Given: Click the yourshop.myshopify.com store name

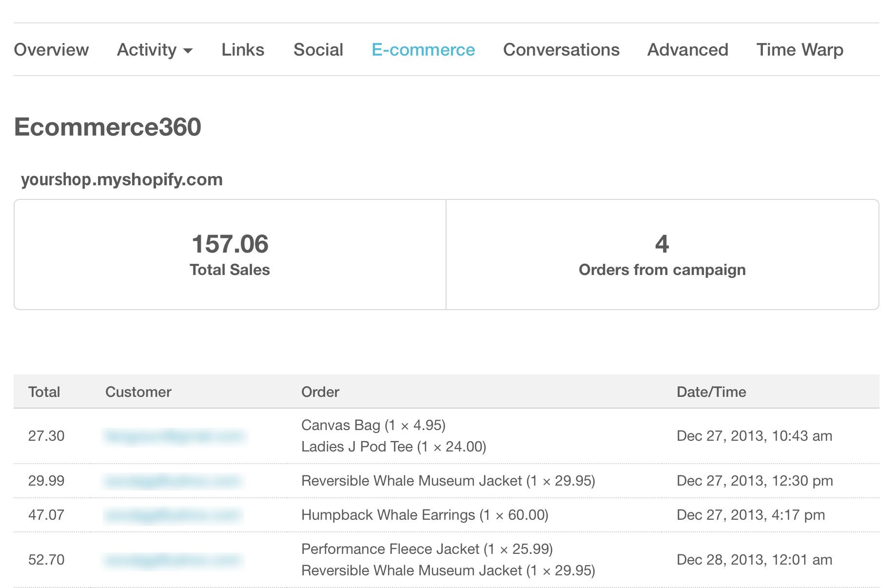Looking at the screenshot, I should point(121,179).
